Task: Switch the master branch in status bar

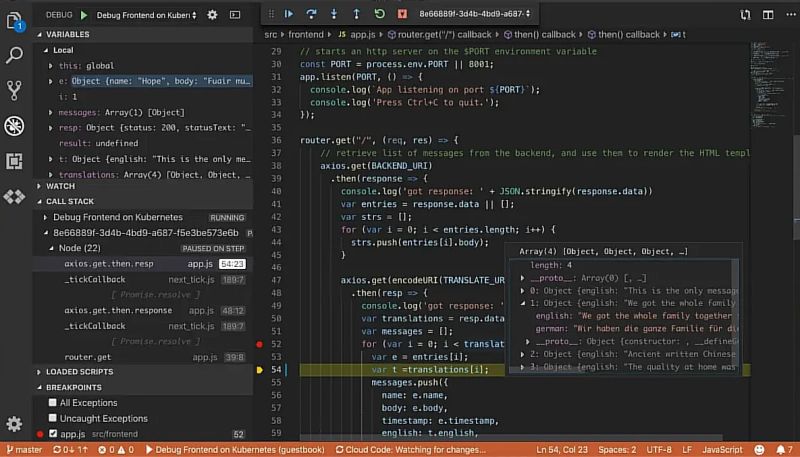Action: tap(24, 449)
